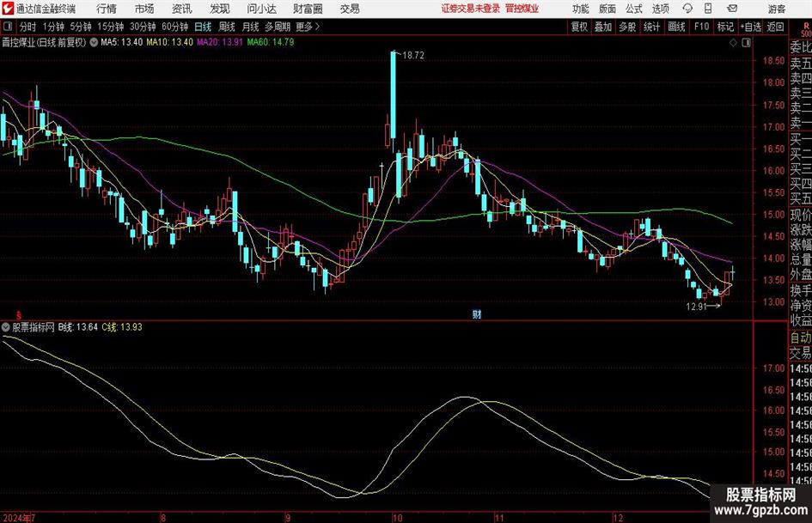Click the 18.50 price axis label
The width and height of the screenshot is (812, 523).
click(x=773, y=61)
